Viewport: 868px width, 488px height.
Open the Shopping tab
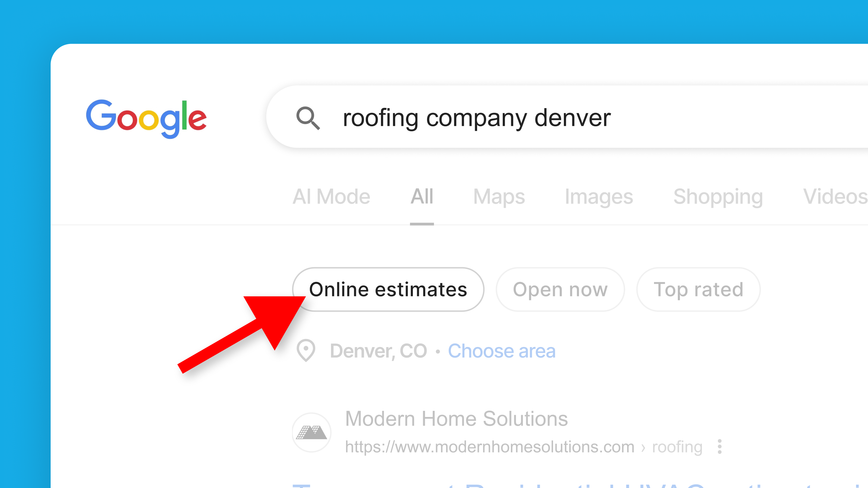pos(718,196)
